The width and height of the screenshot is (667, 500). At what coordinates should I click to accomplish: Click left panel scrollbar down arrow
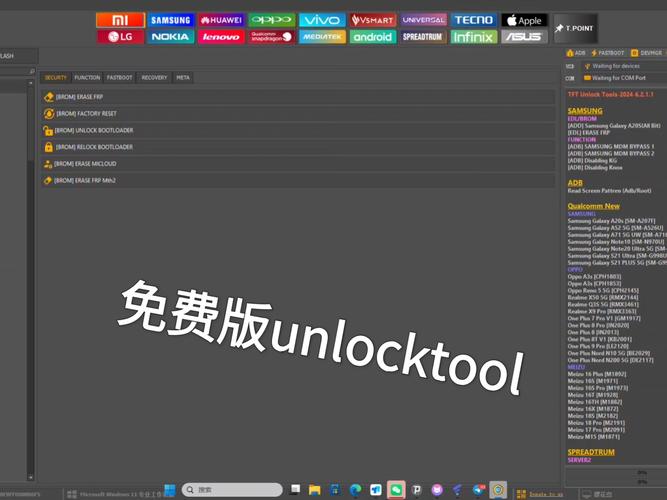click(x=31, y=477)
